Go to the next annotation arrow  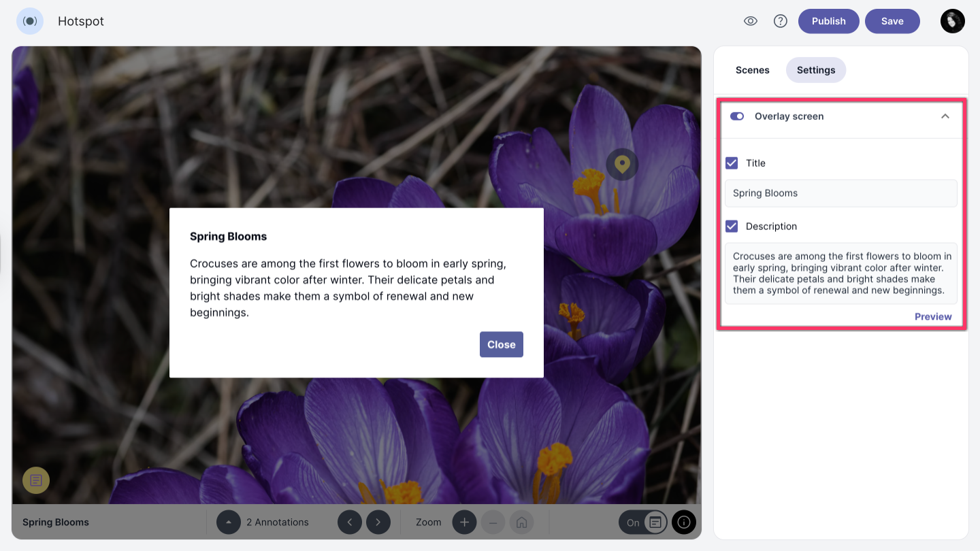[378, 522]
